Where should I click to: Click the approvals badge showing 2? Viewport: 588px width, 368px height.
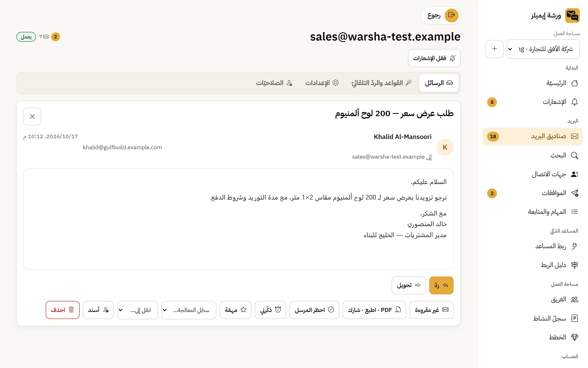point(492,193)
